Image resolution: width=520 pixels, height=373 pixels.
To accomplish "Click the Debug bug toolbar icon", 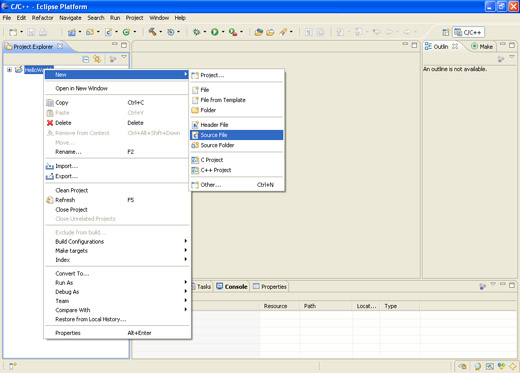I will click(x=197, y=32).
